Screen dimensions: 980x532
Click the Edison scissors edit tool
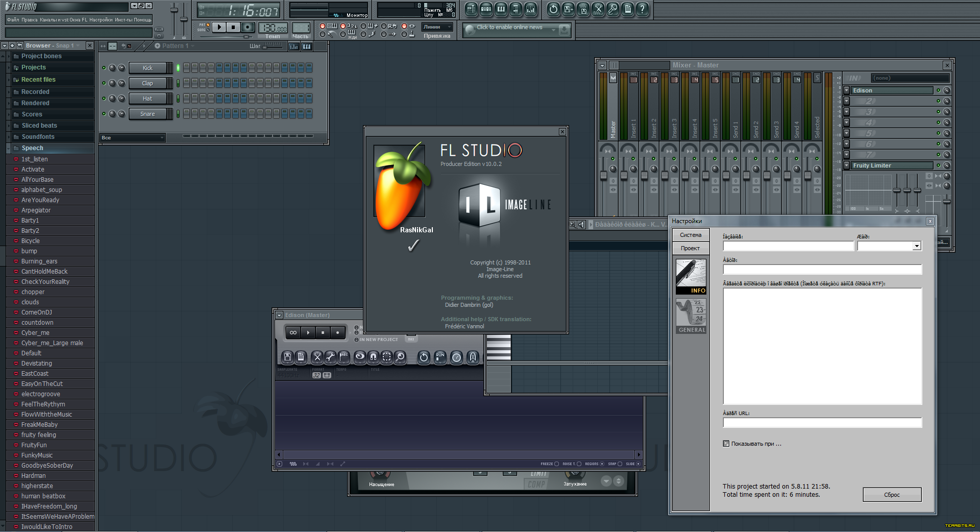pos(317,357)
